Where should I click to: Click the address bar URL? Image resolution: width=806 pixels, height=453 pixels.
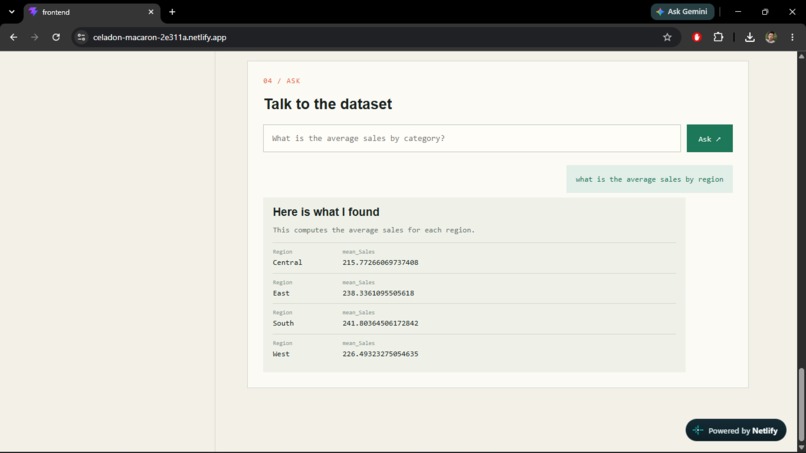(x=159, y=37)
